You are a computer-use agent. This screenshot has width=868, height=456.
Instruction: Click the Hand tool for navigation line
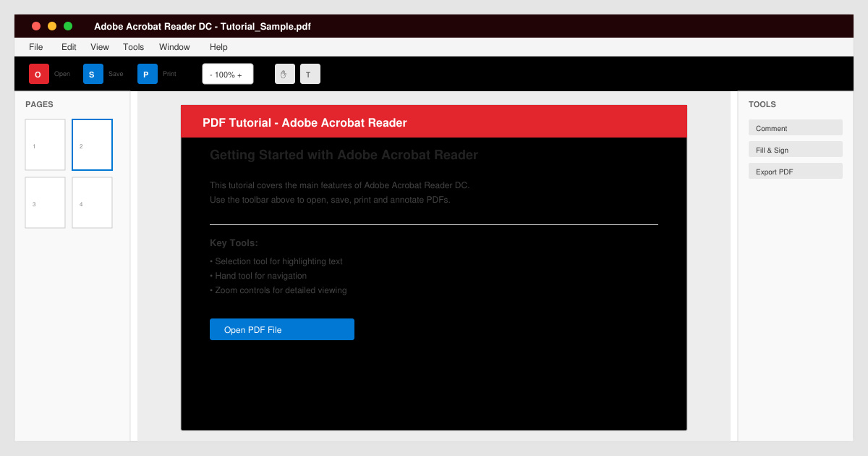click(x=258, y=276)
